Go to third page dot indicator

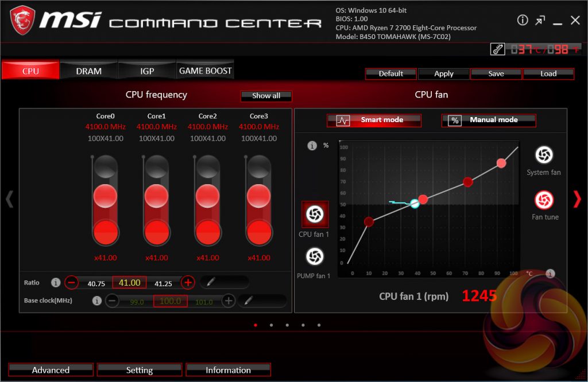287,325
